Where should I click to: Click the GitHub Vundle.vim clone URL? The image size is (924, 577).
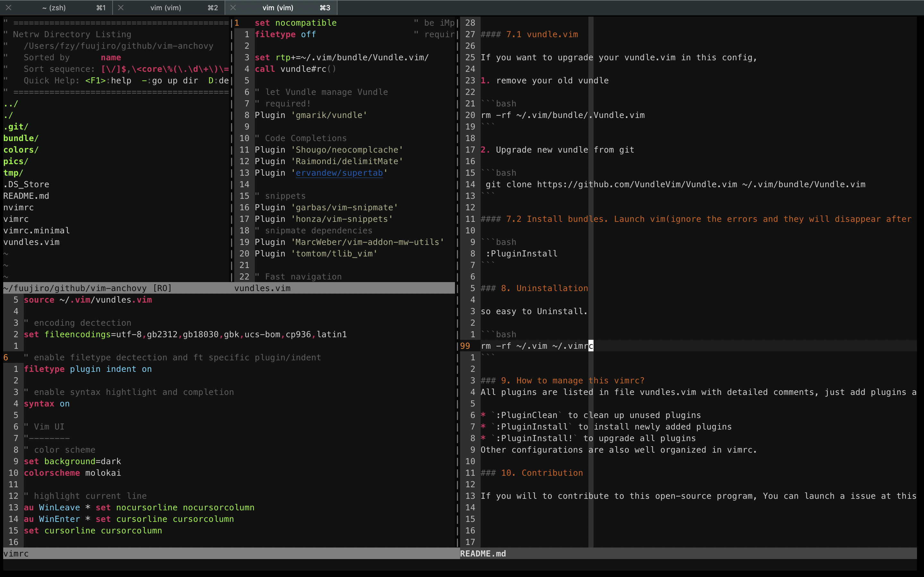point(637,184)
